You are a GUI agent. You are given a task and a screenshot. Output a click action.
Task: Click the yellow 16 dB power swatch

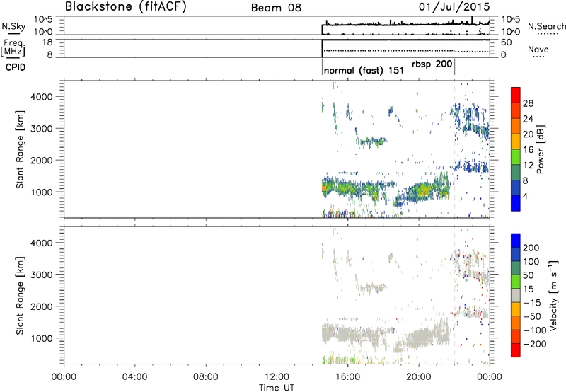516,142
